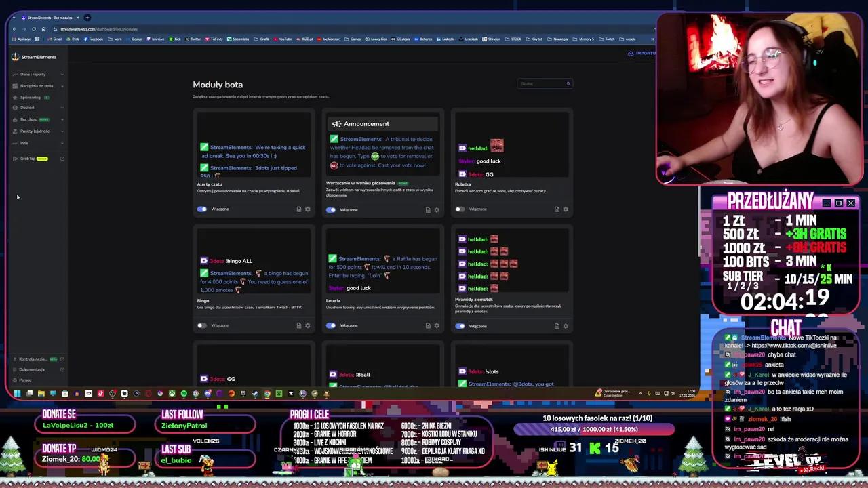Expand Narzędzia do strea... chevron
The height and width of the screenshot is (488, 868).
point(62,86)
